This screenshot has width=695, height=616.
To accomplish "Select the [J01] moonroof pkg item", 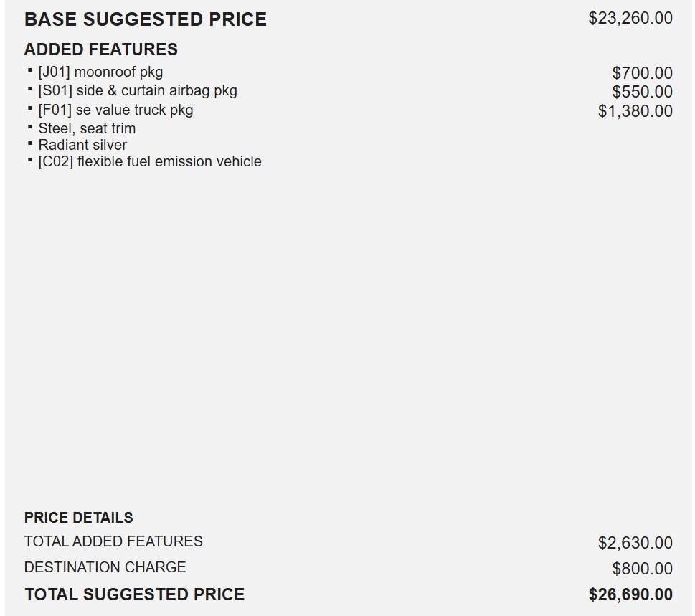I will click(100, 72).
